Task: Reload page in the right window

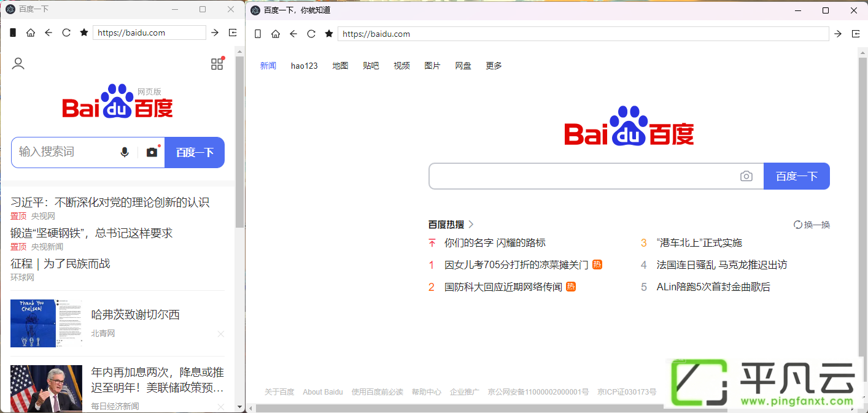Action: (x=311, y=34)
